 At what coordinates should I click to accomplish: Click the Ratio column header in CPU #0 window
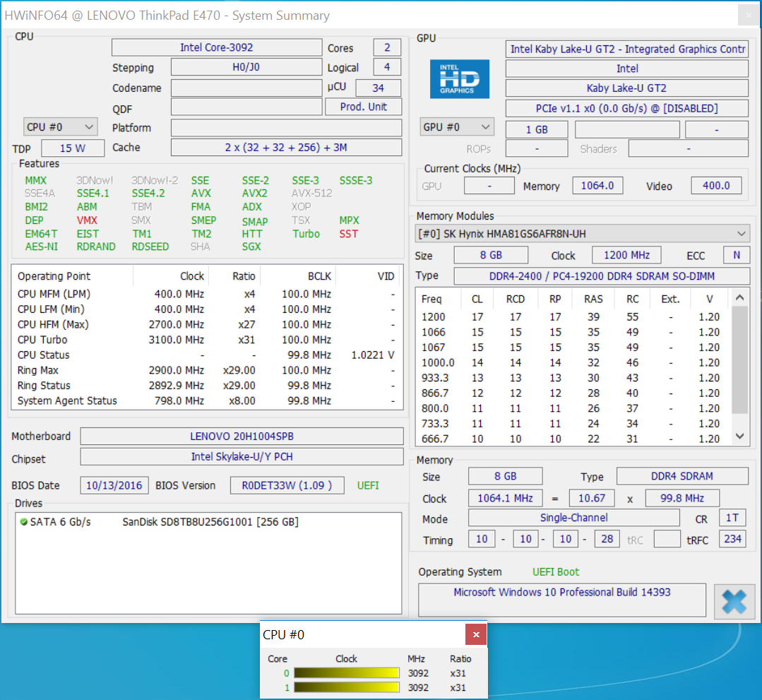point(460,659)
